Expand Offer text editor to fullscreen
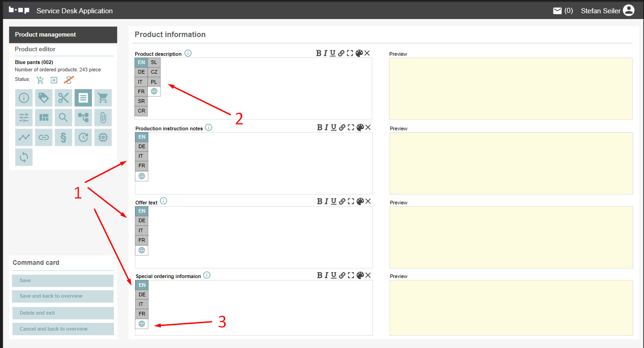The width and height of the screenshot is (644, 348). point(351,201)
